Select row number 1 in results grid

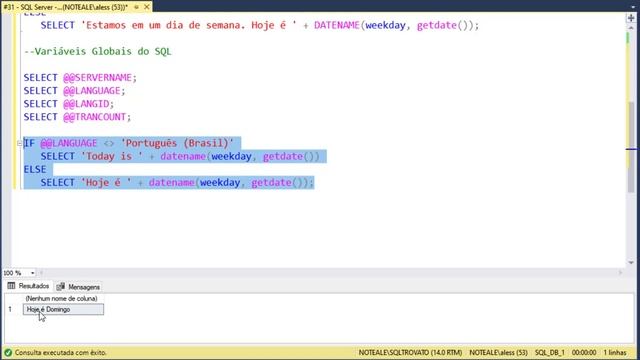coord(10,309)
